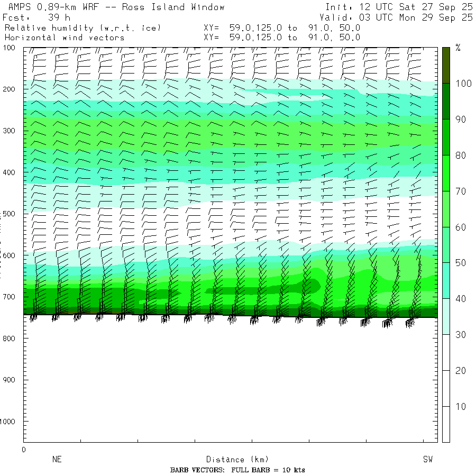Click the colorbar label 40
Image resolution: width=476 pixels, height=476 pixels.
(x=461, y=299)
